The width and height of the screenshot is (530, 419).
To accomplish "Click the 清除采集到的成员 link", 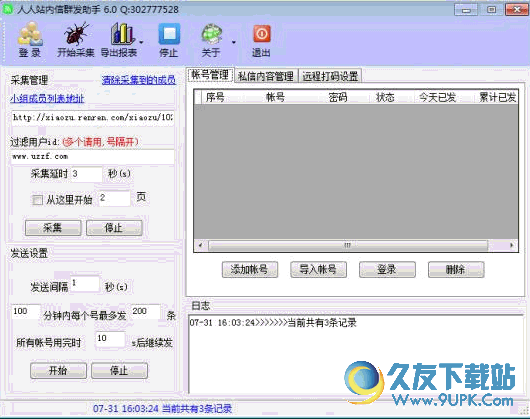I will [139, 80].
